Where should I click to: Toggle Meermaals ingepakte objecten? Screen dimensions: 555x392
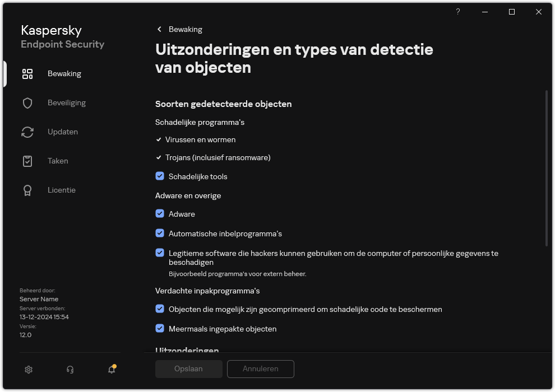[x=160, y=329]
